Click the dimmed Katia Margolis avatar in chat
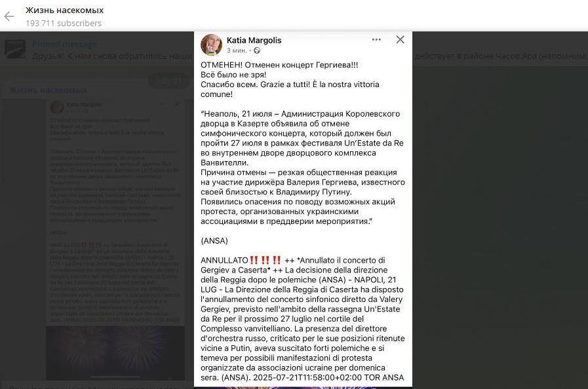588x389 pixels. tap(57, 107)
